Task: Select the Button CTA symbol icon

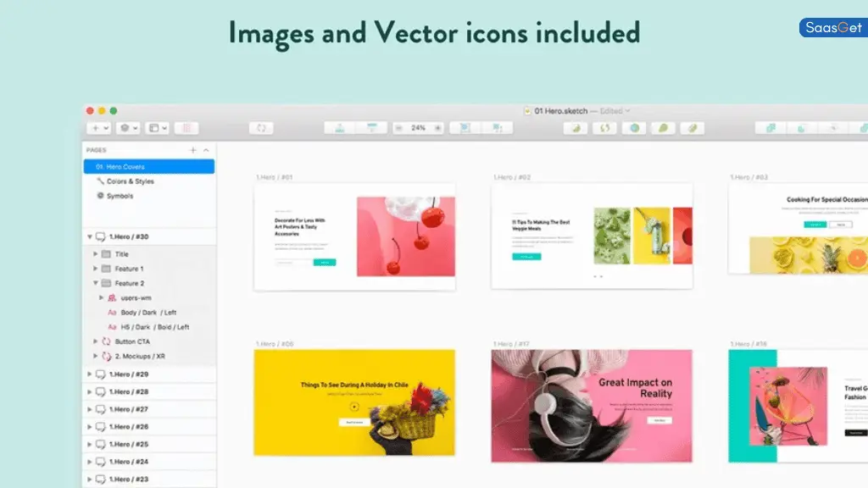Action: 104,341
